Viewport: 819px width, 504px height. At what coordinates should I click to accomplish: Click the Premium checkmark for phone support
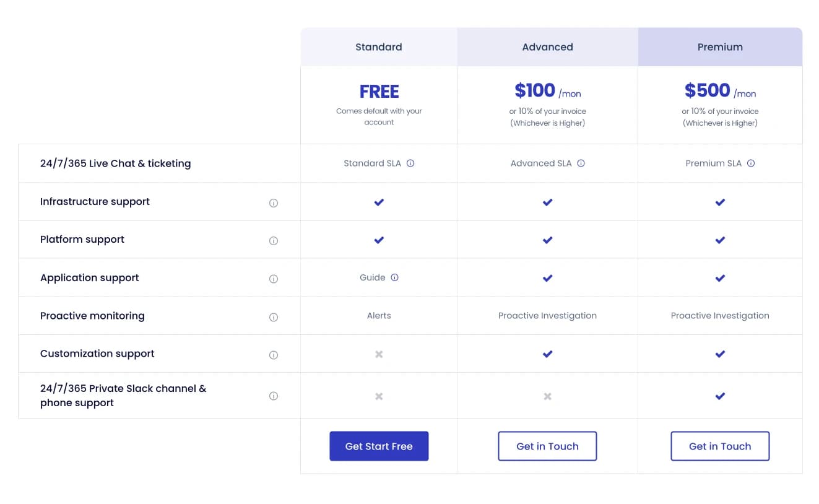coord(720,396)
